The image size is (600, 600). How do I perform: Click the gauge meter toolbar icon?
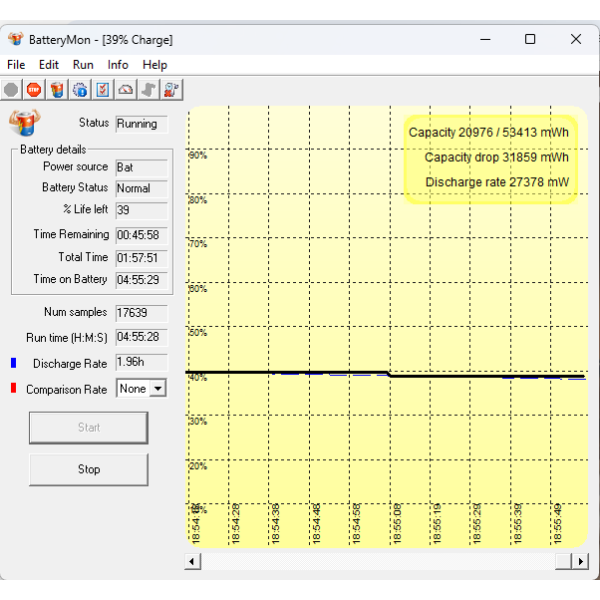[x=126, y=90]
